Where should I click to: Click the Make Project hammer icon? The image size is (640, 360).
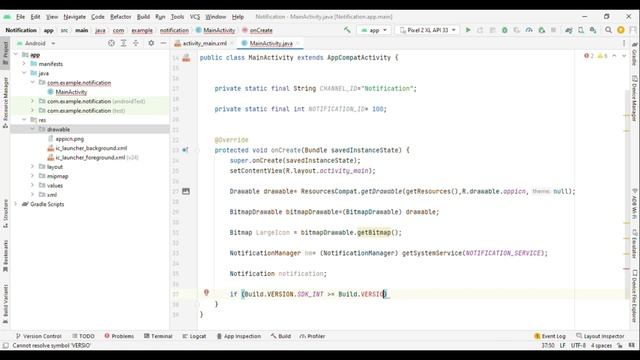[x=347, y=30]
